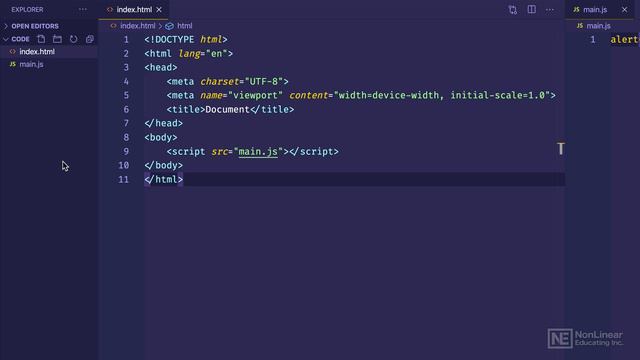Click the closing html tag on line 11
The height and width of the screenshot is (360, 640).
[x=163, y=180]
